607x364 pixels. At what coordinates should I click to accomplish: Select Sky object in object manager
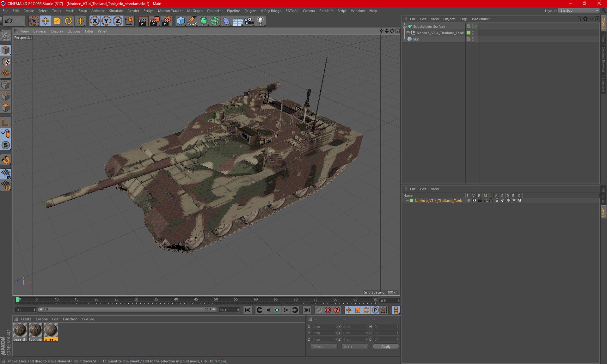(415, 39)
